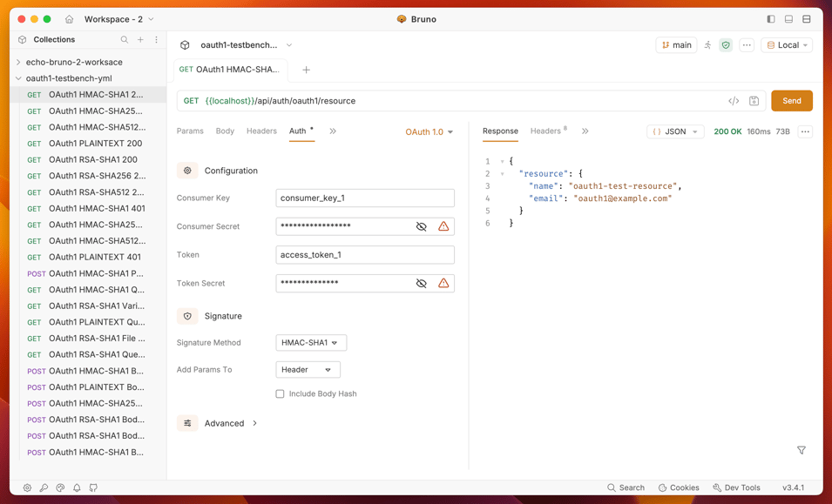Open the JSON response format dropdown
Viewport: 832px width, 504px height.
click(675, 131)
